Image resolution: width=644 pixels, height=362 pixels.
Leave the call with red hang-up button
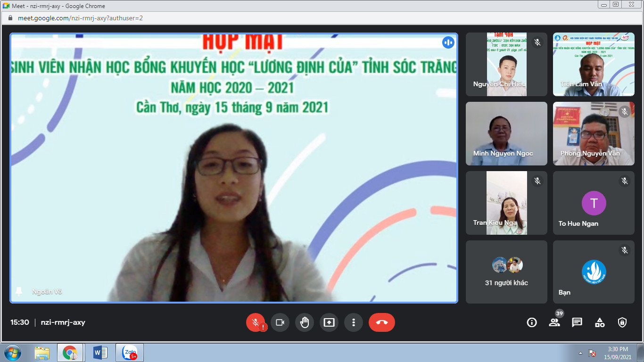(382, 322)
